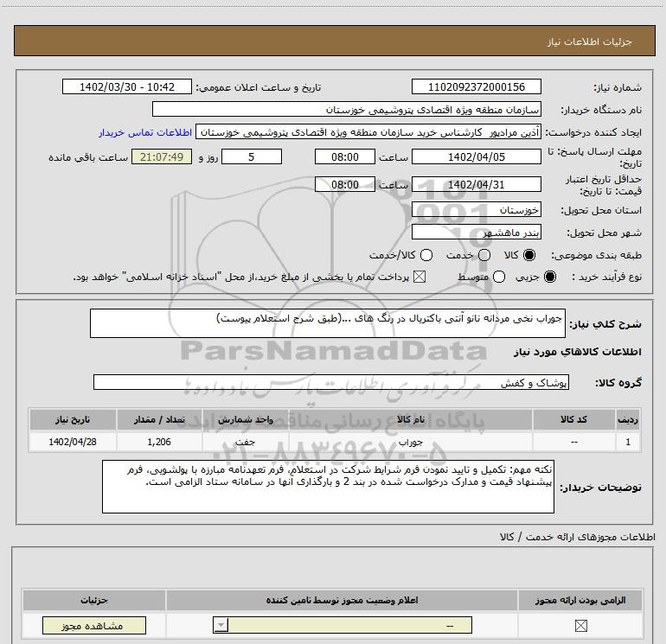Viewport: 666px width, 644px height.
Task: Select the متوسط purchase type radio
Action: pos(499,277)
